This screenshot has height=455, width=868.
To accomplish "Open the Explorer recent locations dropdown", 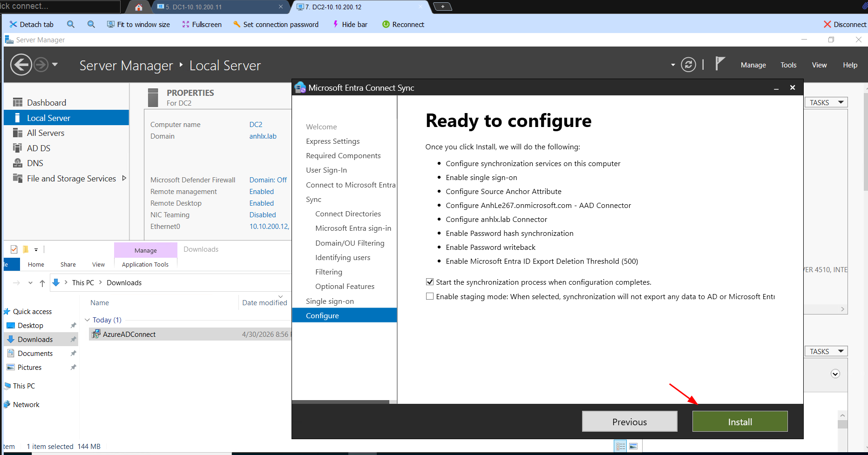I will tap(30, 283).
